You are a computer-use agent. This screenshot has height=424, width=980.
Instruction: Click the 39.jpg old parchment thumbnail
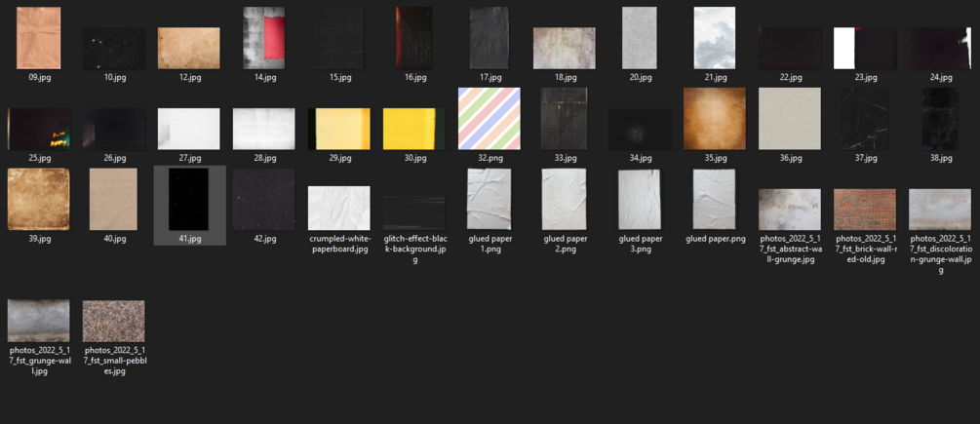[x=39, y=199]
